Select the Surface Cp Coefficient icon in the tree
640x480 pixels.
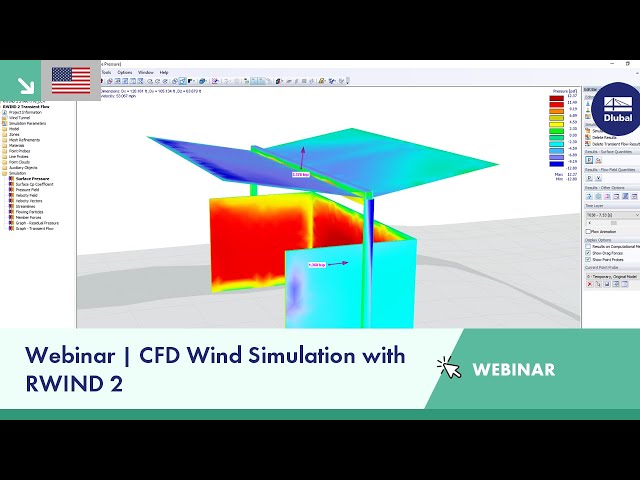coord(11,184)
